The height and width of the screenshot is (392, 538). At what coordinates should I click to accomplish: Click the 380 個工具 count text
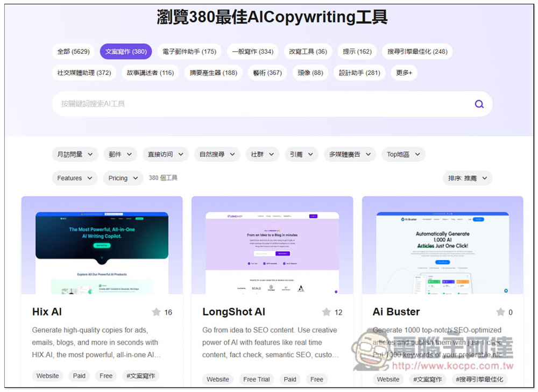[163, 177]
